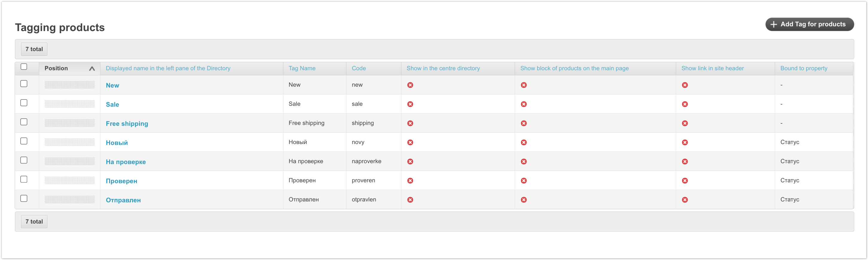Toggle Проверен row's site header link icon
The height and width of the screenshot is (260, 868).
(x=684, y=181)
